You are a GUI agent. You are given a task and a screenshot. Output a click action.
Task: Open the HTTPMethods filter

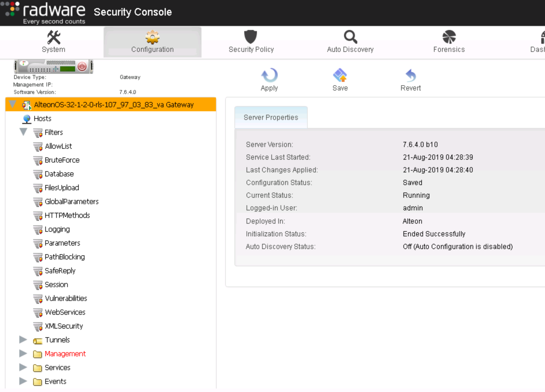point(67,215)
